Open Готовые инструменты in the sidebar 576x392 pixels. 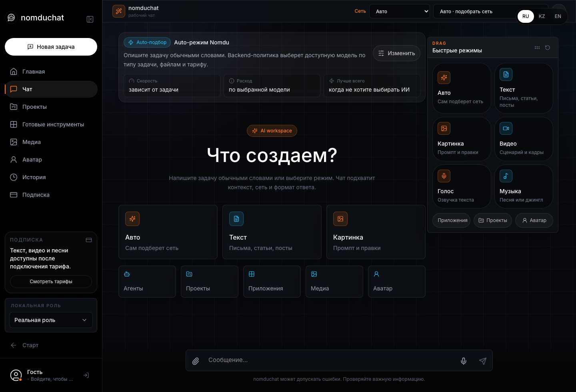pyautogui.click(x=51, y=124)
